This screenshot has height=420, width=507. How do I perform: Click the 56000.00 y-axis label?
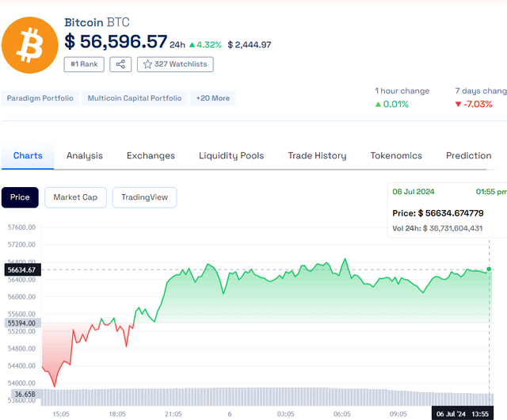[21, 296]
